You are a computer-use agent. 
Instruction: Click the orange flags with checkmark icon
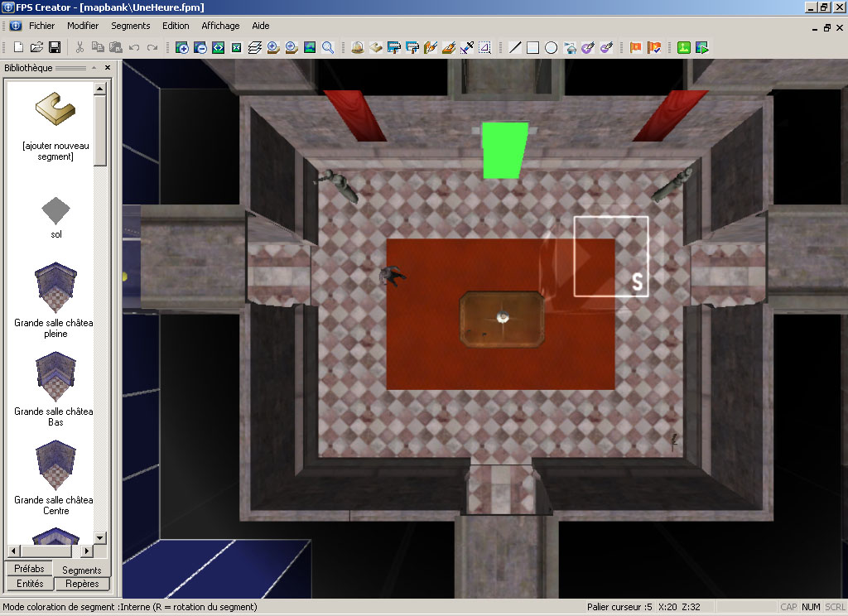click(x=654, y=47)
